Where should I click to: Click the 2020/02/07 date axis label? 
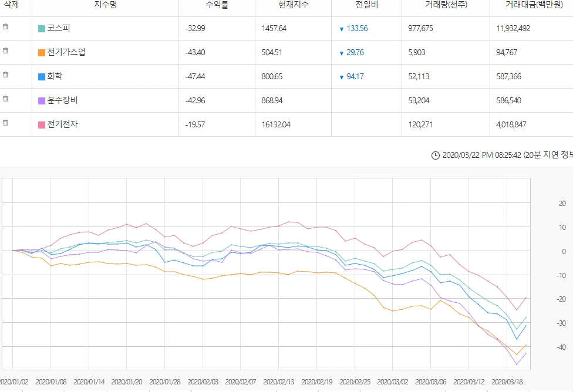[x=241, y=382]
